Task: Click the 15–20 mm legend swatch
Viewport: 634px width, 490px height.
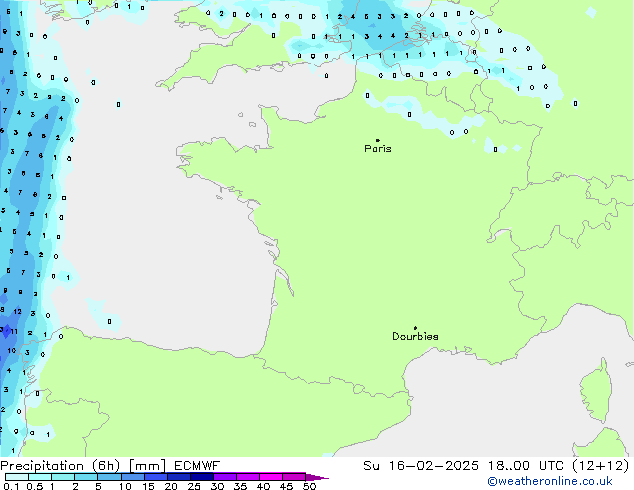Action: 155,477
